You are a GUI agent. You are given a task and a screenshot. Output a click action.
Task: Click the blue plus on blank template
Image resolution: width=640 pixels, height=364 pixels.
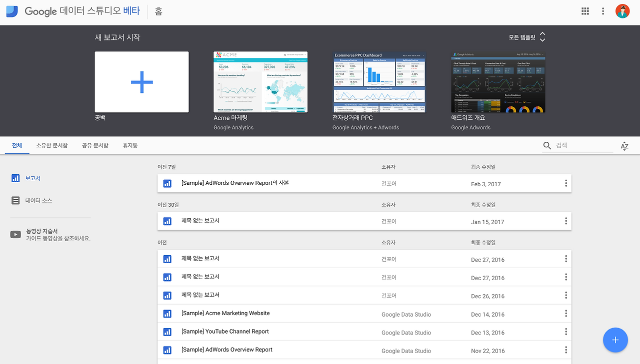coord(141,82)
